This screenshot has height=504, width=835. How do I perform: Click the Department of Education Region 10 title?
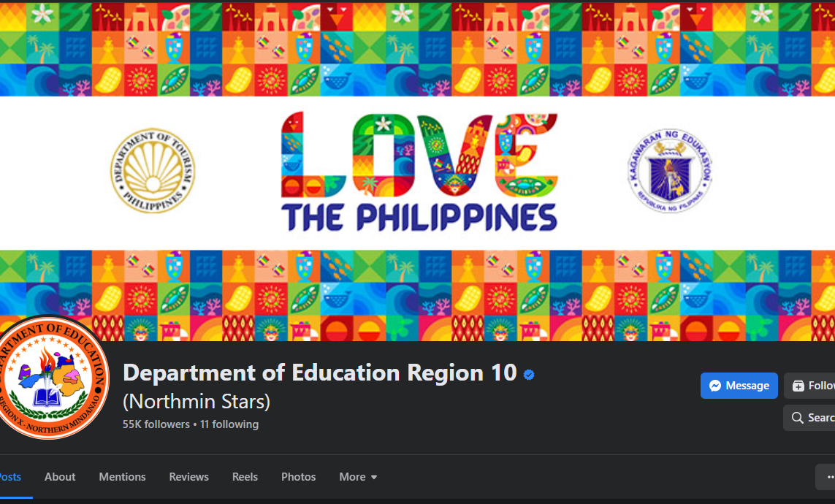click(x=319, y=373)
